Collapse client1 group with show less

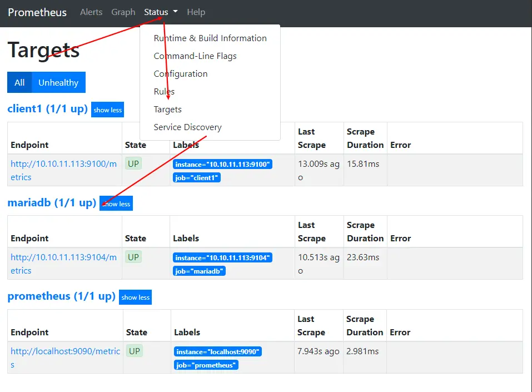pos(108,110)
